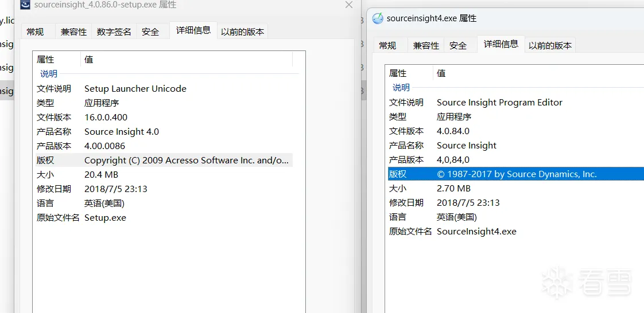Select 类型 row in sourceinsight4.exe details
Image resolution: width=644 pixels, height=313 pixels.
coord(516,117)
